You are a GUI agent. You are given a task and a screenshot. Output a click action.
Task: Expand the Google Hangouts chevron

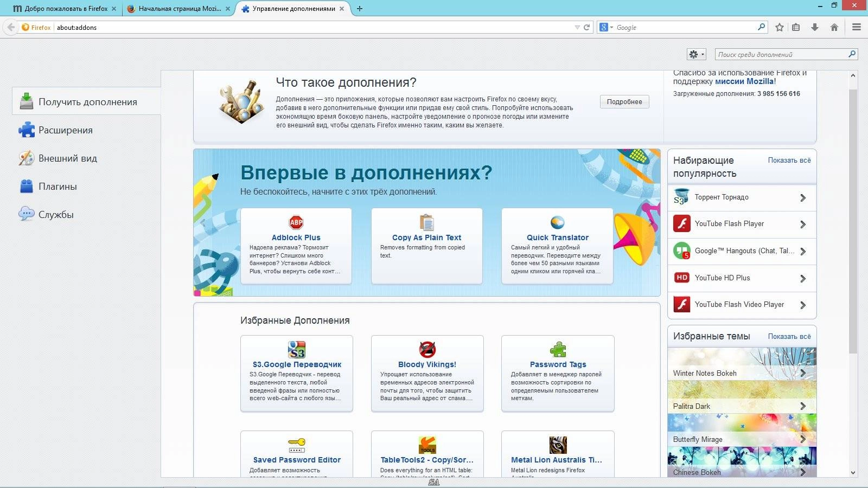coord(803,252)
